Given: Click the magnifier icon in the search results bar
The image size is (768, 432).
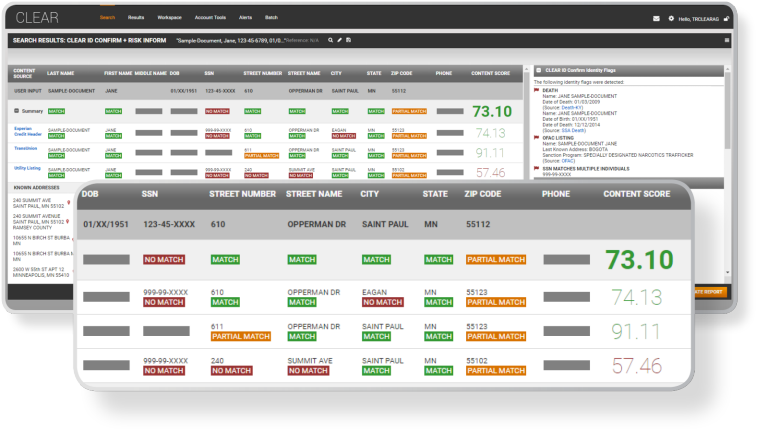Looking at the screenshot, I should point(330,40).
